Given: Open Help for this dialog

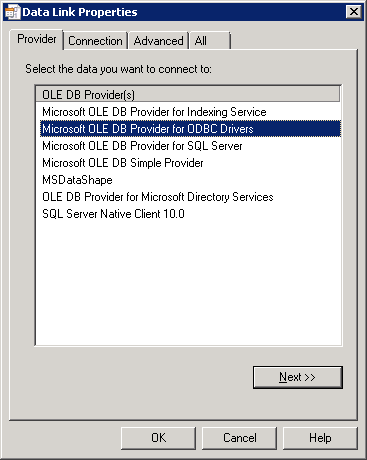Looking at the screenshot, I should point(320,438).
